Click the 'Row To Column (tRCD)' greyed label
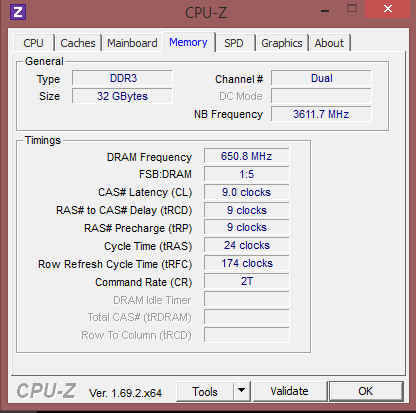Screen dimensions: 416x413 137,335
